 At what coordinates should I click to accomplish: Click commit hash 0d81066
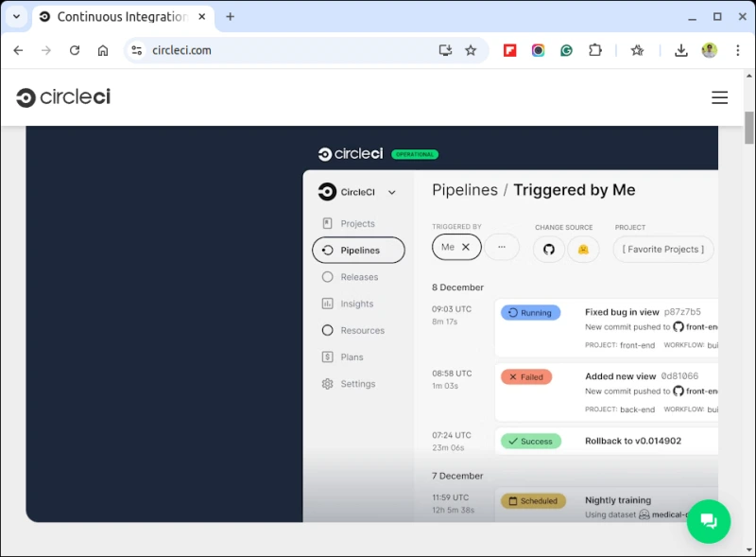pos(679,376)
